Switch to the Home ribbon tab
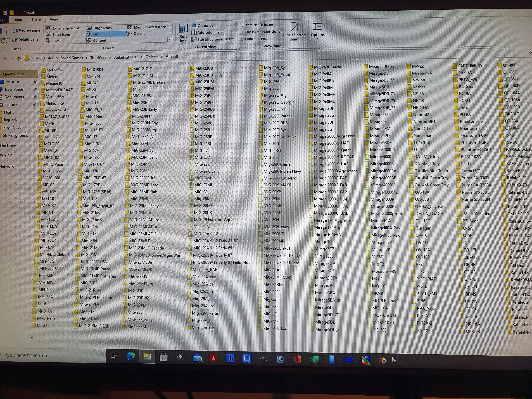 coord(18,20)
